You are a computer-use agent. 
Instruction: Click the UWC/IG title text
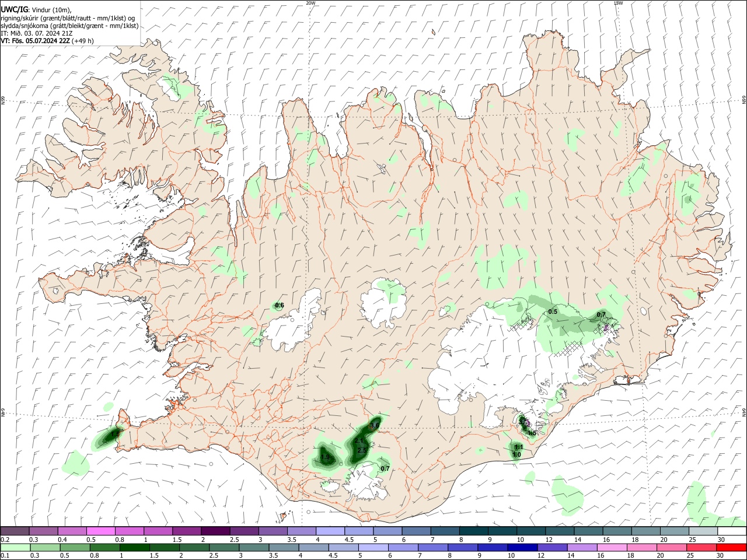click(15, 9)
